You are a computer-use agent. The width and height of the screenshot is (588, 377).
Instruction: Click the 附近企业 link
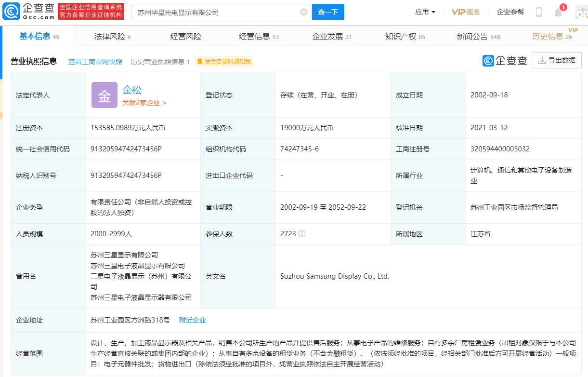point(192,320)
